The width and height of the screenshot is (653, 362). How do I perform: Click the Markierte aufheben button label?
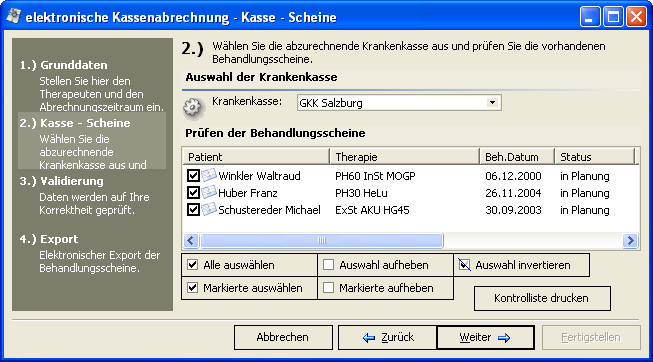tap(385, 288)
